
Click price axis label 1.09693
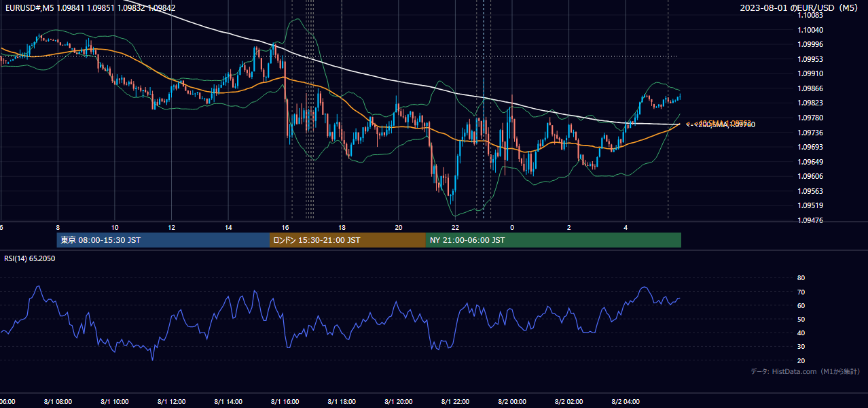point(810,147)
